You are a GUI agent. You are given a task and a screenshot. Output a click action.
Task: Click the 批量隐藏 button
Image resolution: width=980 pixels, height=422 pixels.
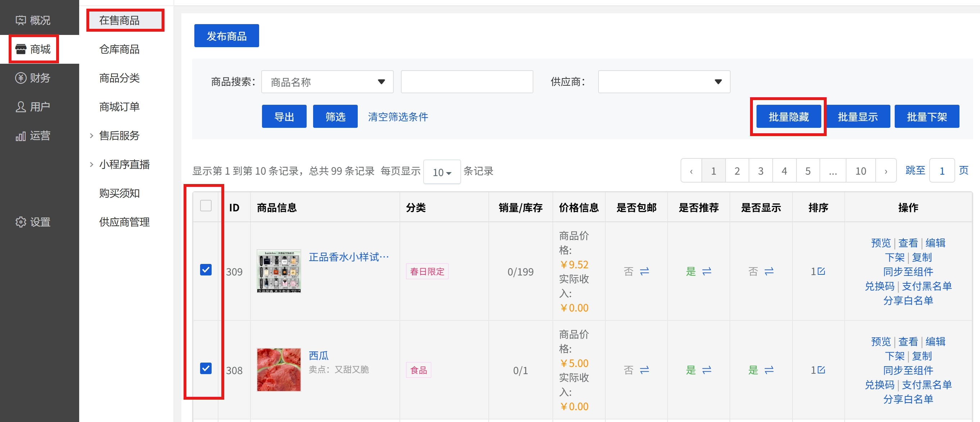click(788, 117)
